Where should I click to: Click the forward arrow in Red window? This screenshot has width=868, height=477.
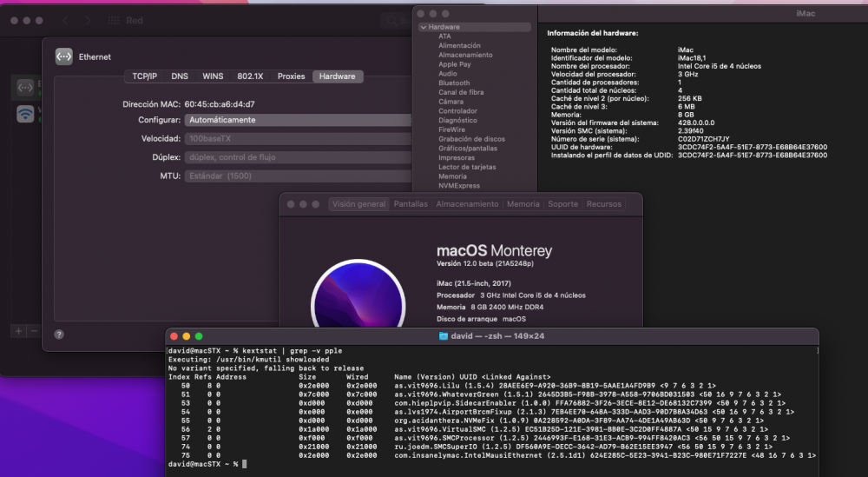88,21
